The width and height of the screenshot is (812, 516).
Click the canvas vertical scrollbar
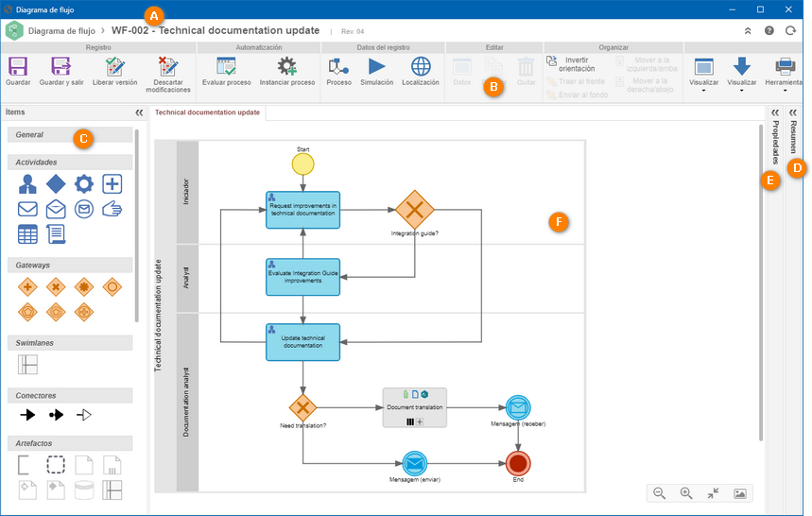click(761, 282)
